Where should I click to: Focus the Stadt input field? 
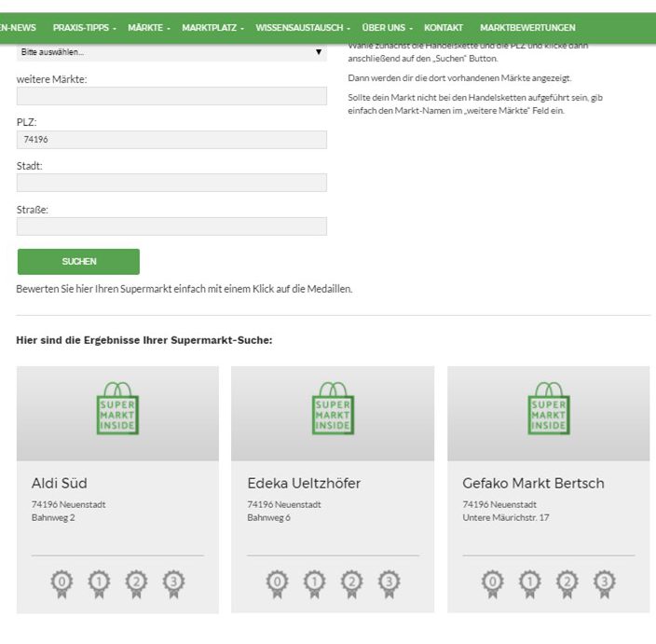[x=171, y=183]
